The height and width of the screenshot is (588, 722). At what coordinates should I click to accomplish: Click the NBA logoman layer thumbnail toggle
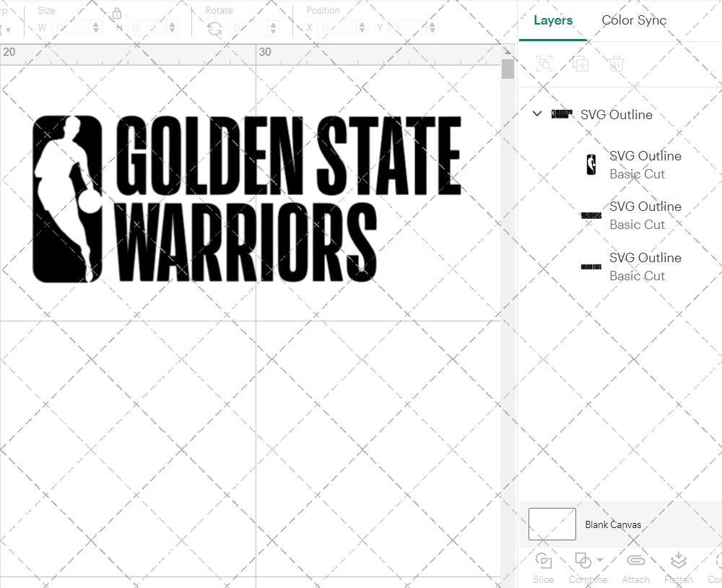click(x=591, y=164)
